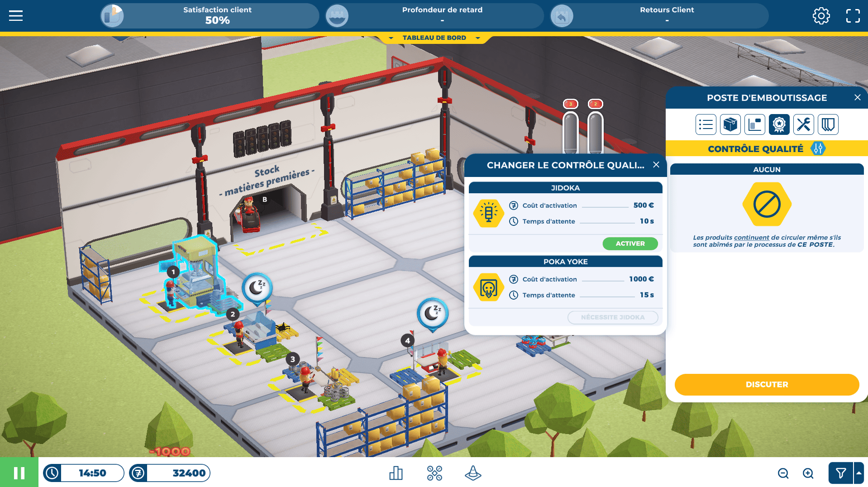Close the Changer le contrôle qualité popup
This screenshot has width=868, height=487.
(656, 165)
